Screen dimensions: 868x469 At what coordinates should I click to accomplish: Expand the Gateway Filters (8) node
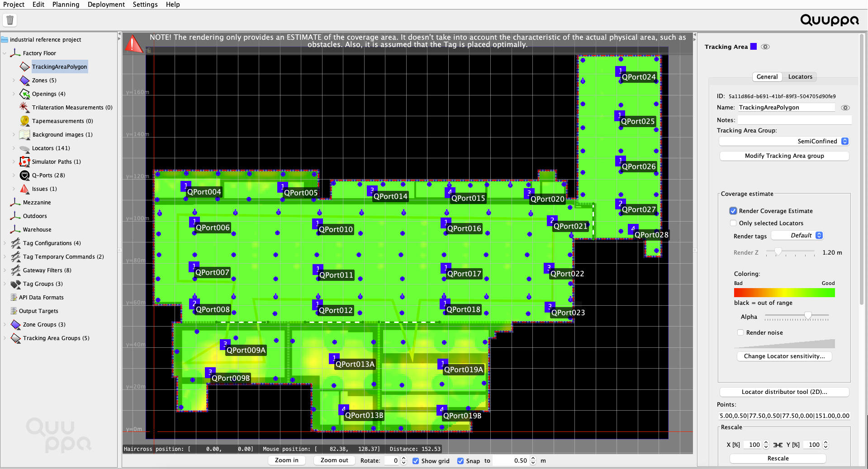click(x=5, y=270)
